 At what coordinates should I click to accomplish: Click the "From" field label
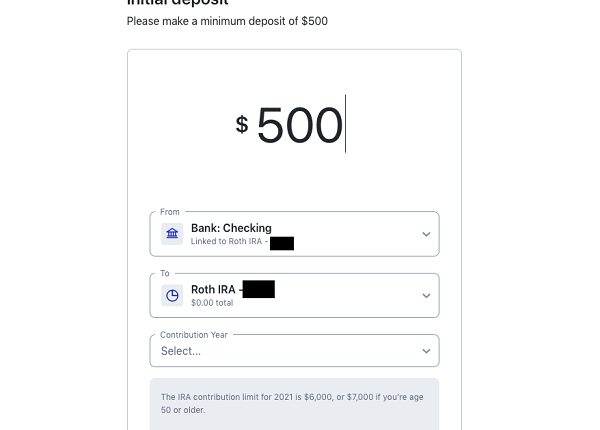170,212
